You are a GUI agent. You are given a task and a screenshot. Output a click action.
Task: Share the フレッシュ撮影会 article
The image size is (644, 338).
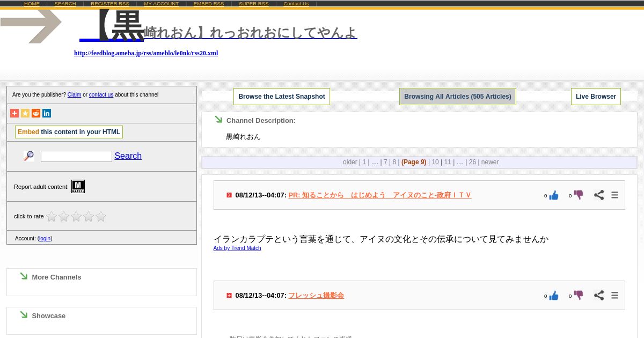[599, 296]
